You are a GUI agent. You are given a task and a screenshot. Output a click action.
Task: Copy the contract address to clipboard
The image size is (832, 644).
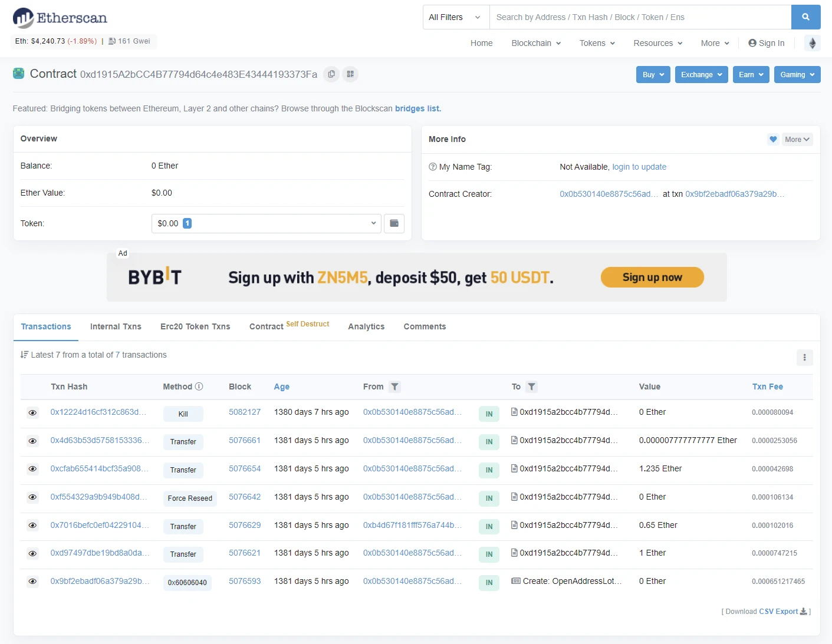[x=331, y=74]
